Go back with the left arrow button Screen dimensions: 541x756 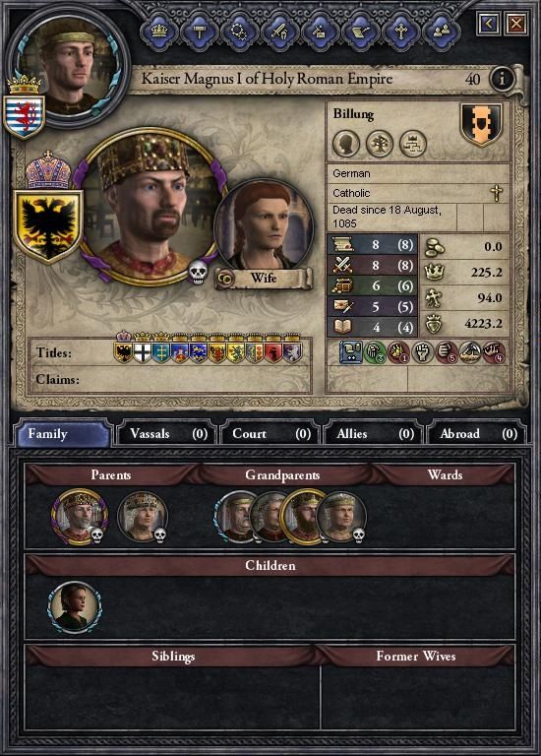489,24
